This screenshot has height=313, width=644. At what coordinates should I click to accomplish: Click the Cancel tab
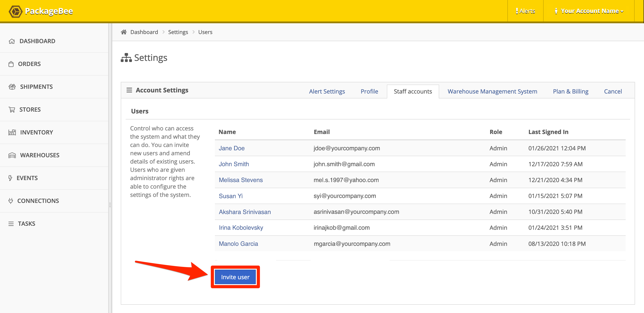[613, 91]
